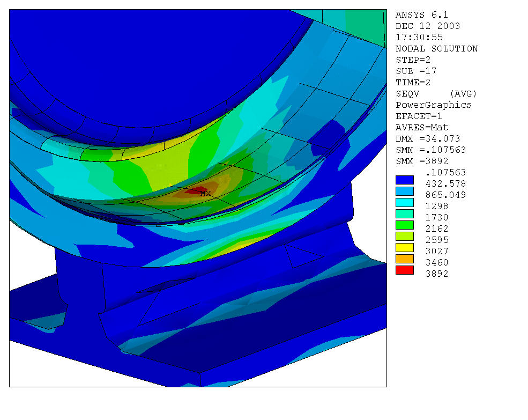Click the light blue legend swatch
The height and width of the screenshot is (420, 528).
click(404, 191)
